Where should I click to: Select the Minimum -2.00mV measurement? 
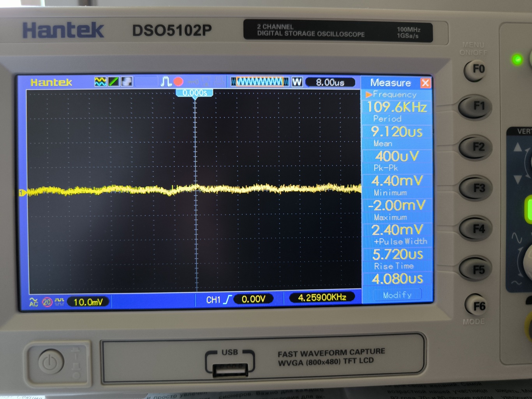click(x=397, y=200)
